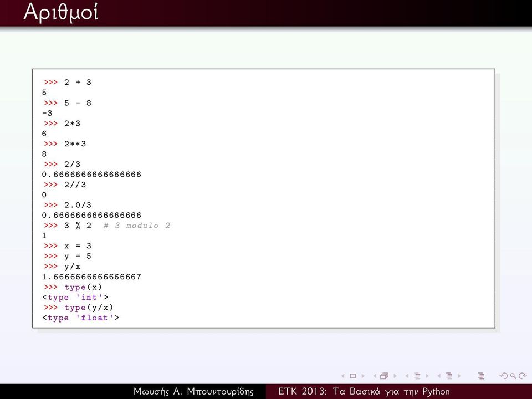Click the code line x = 3
The height and width of the screenshot is (399, 532).
point(78,245)
